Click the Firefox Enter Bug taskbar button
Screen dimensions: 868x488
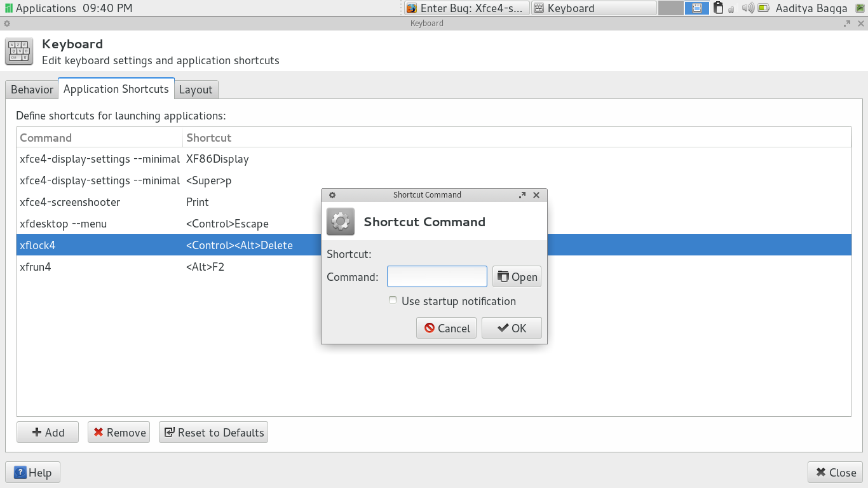coord(466,8)
